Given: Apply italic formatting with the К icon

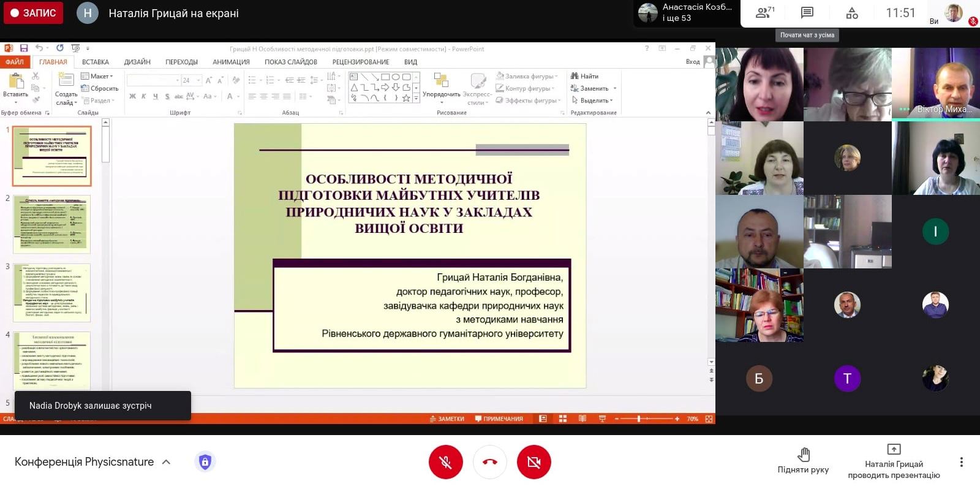Looking at the screenshot, I should 144,96.
